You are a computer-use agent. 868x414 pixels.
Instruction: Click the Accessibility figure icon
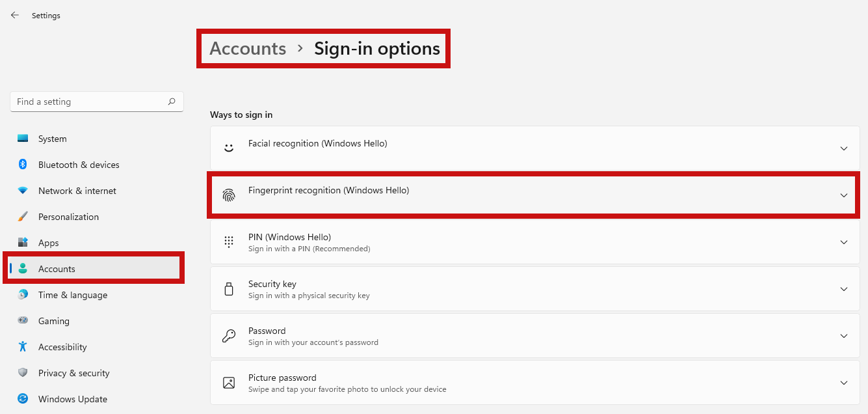23,347
